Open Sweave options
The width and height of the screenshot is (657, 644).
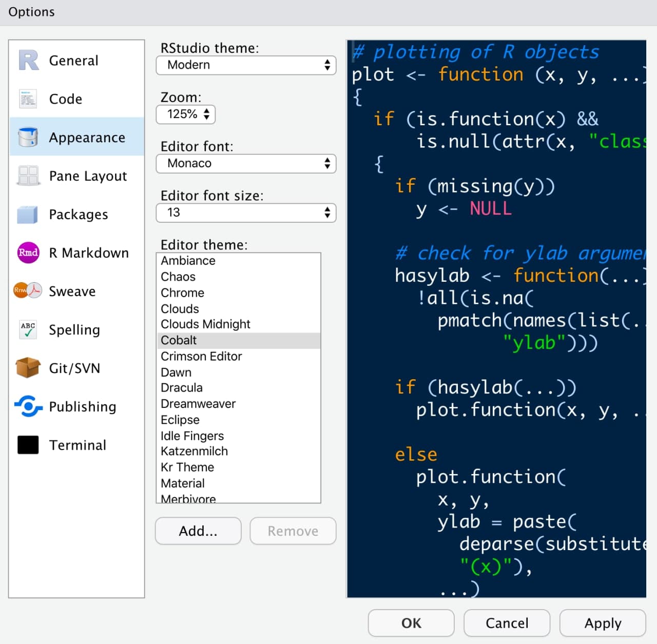(x=76, y=291)
